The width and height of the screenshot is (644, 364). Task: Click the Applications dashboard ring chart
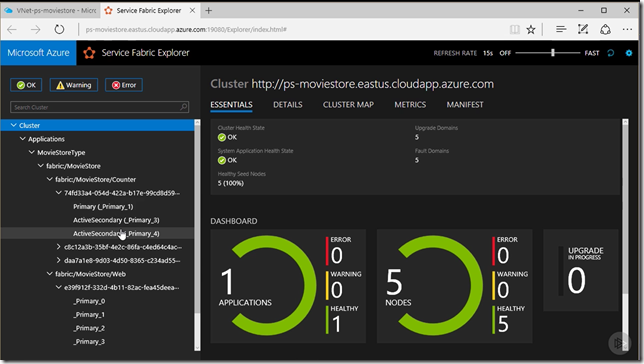pos(273,285)
